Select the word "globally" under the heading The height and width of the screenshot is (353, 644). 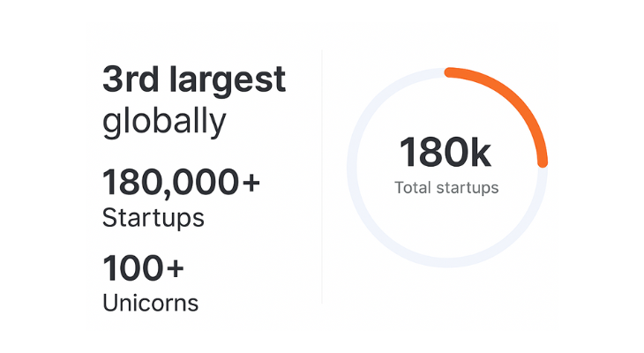tap(164, 122)
